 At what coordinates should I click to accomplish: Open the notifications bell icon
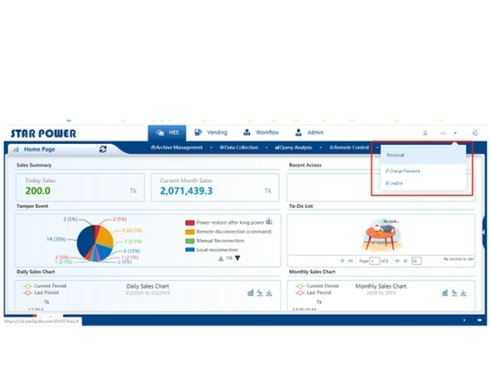click(425, 133)
